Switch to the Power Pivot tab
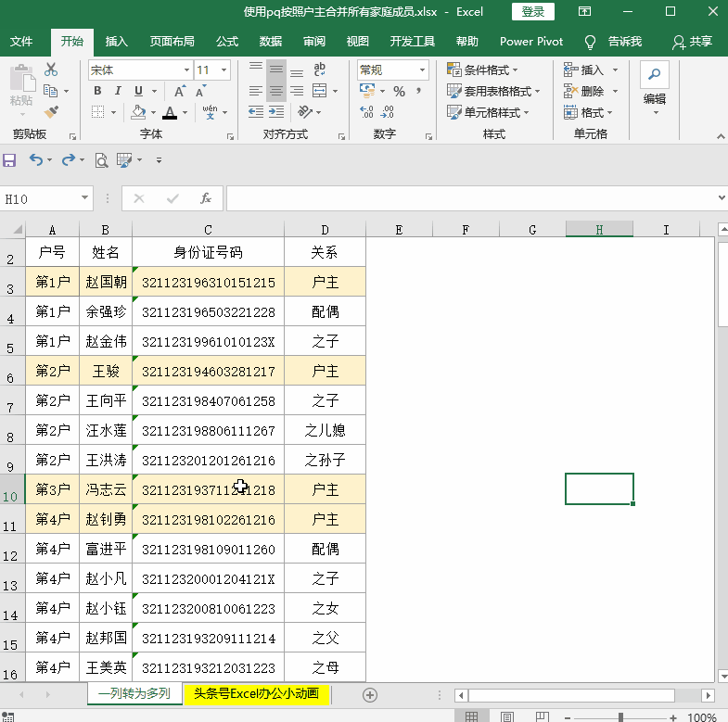 [531, 42]
